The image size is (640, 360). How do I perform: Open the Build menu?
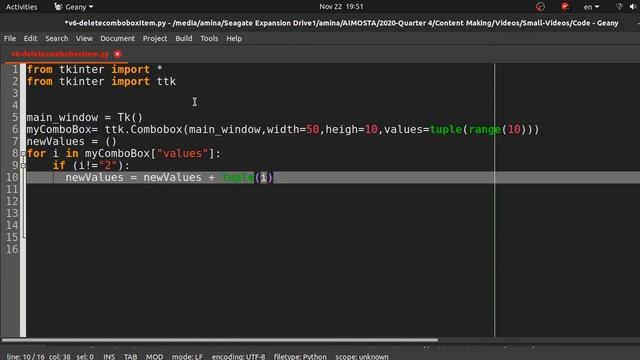click(x=184, y=38)
